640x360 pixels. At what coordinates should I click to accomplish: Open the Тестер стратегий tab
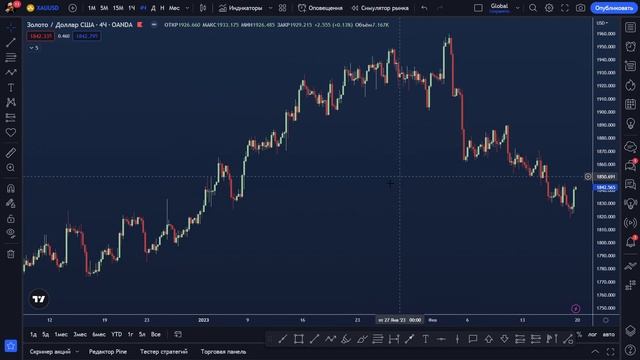pyautogui.click(x=164, y=351)
